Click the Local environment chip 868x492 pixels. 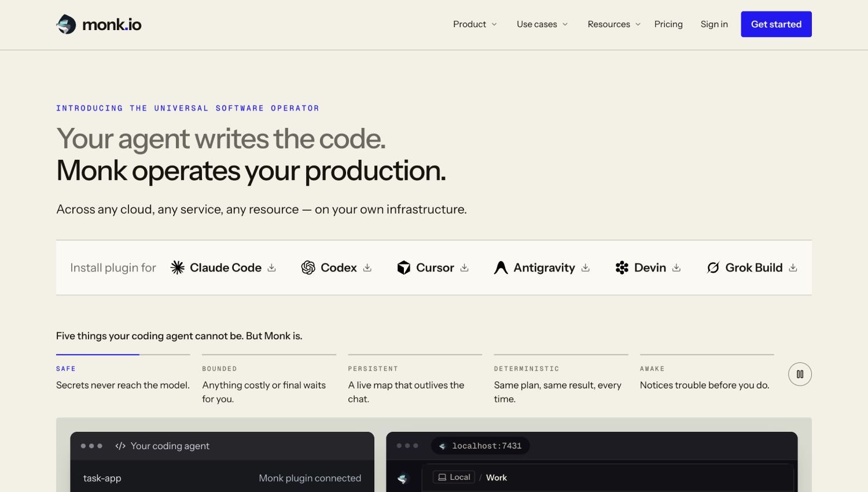click(454, 477)
